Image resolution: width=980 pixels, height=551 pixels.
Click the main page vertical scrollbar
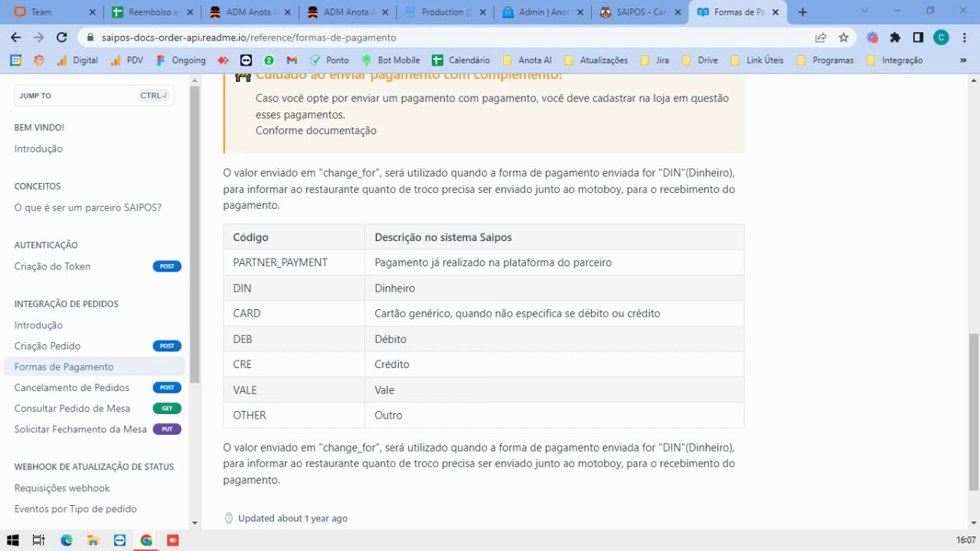[974, 412]
